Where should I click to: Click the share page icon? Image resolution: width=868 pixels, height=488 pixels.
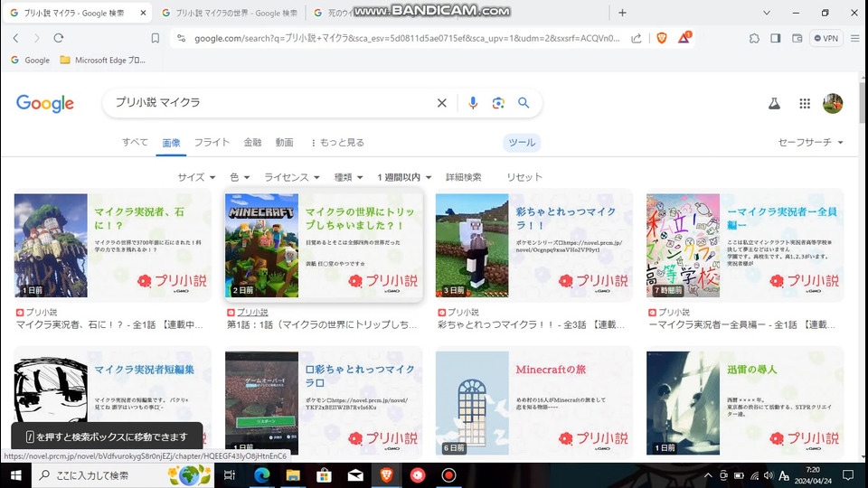coord(636,38)
